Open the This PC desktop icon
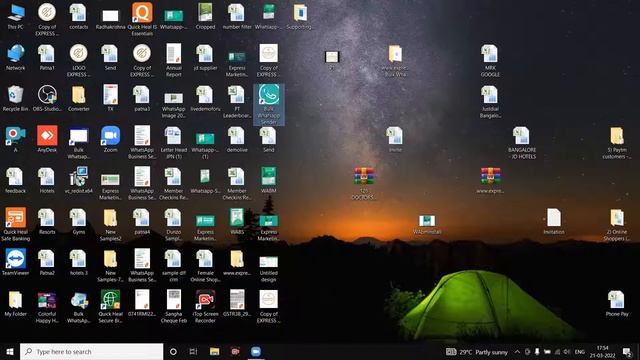Screen dimensions: 640x360 tap(16, 16)
